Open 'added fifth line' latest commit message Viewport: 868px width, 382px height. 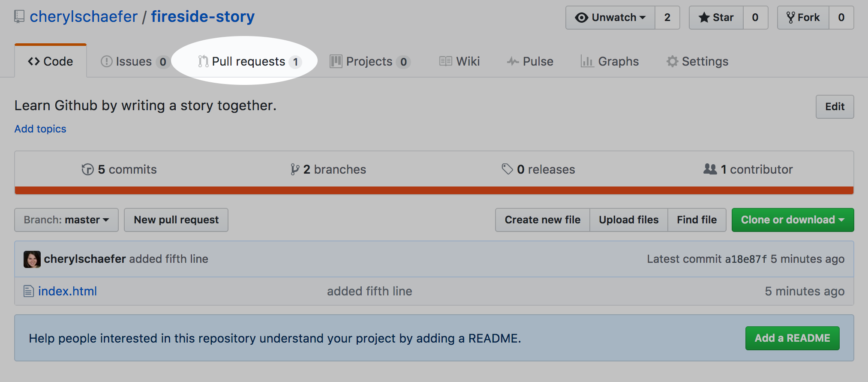pos(169,259)
